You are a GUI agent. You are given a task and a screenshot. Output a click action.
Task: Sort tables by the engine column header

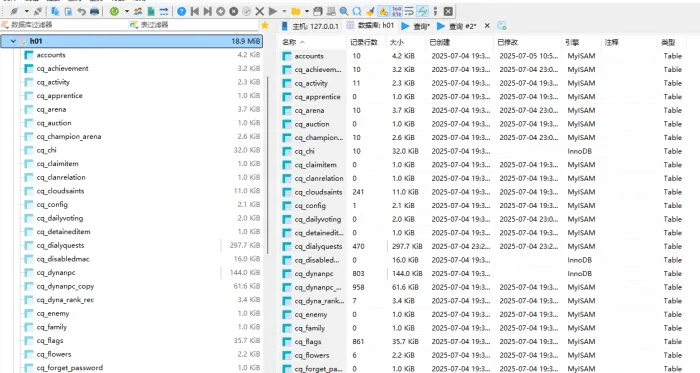572,42
